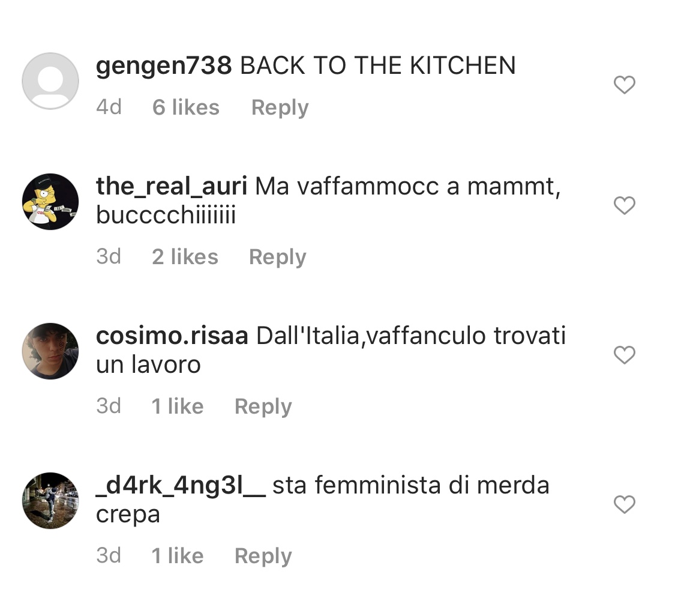Open gengen738 username link

click(164, 66)
